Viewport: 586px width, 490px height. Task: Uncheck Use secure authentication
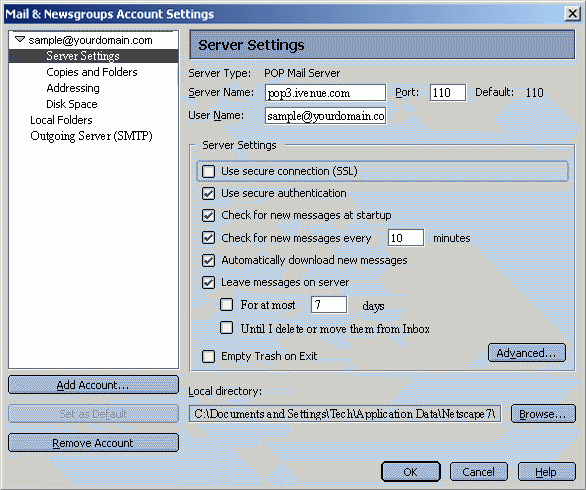point(209,193)
